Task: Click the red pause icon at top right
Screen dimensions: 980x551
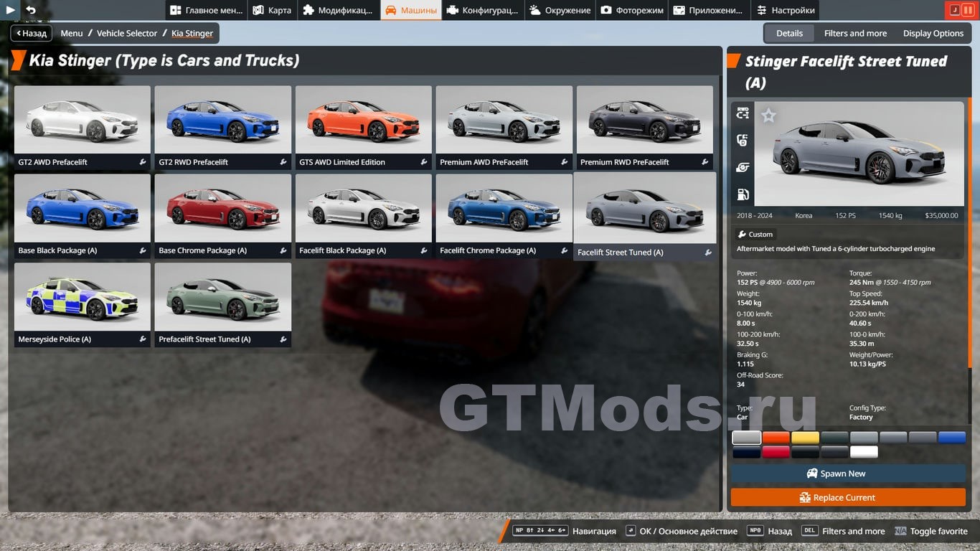Action: [x=968, y=10]
